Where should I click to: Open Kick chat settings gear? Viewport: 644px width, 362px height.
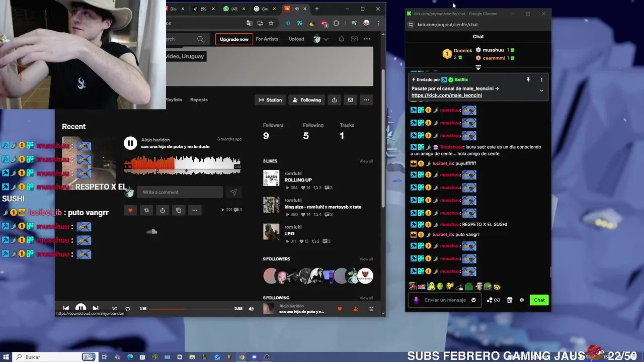coord(522,300)
